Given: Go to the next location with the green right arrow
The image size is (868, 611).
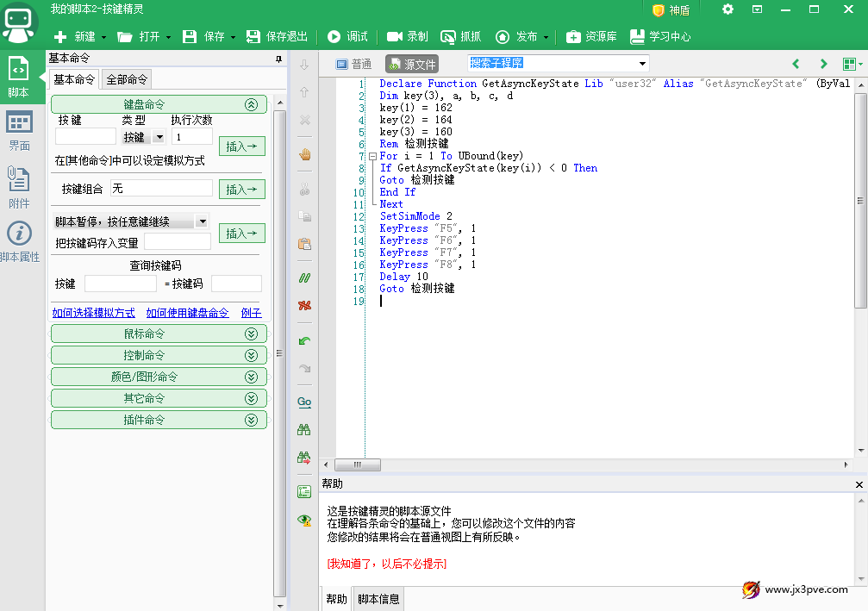Looking at the screenshot, I should (824, 64).
